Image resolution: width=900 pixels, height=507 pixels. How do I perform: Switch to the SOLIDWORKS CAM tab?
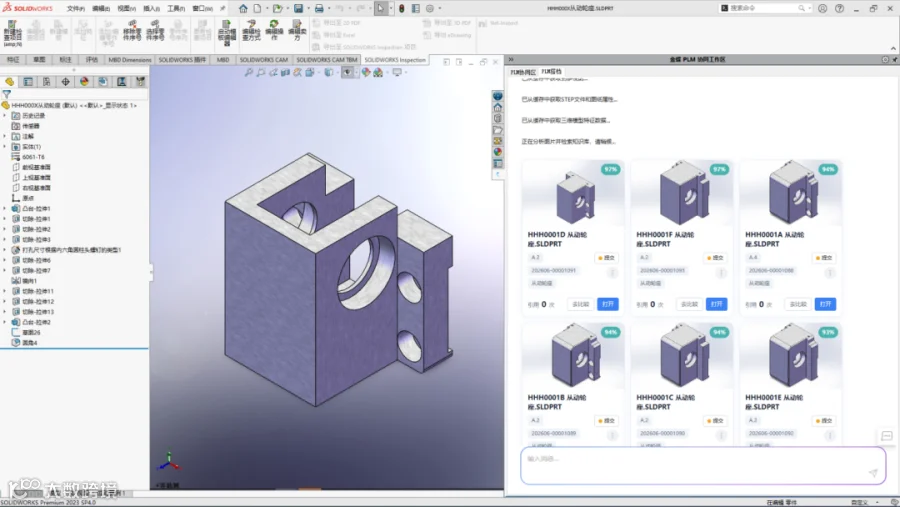(x=263, y=60)
